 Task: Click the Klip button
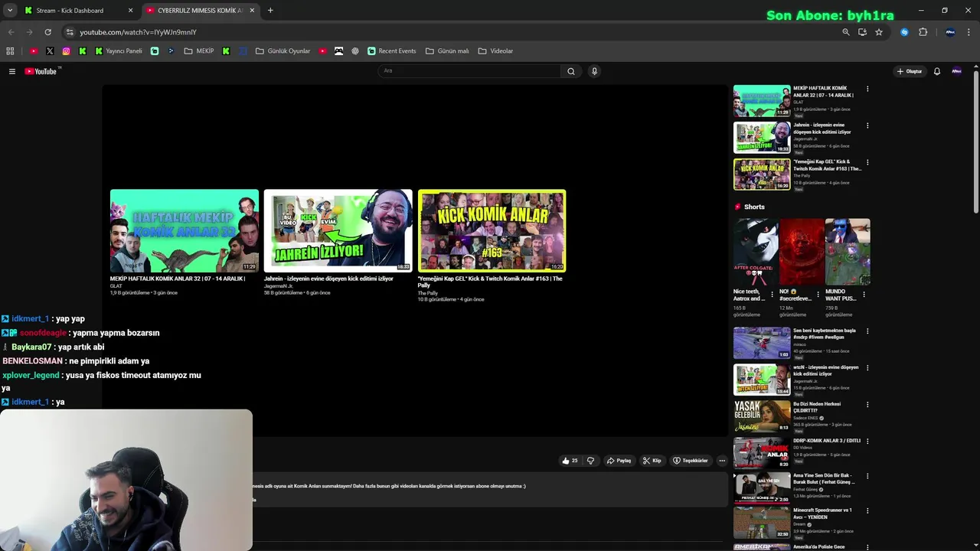pyautogui.click(x=652, y=461)
